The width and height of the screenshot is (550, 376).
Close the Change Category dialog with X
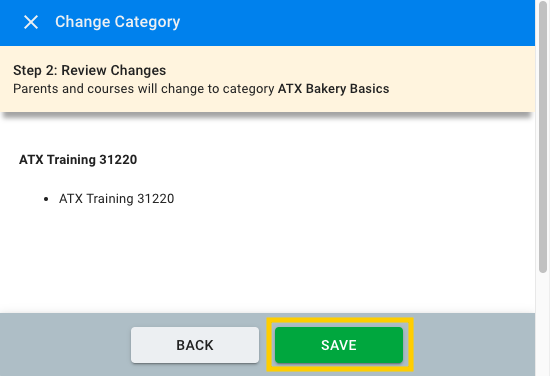click(x=31, y=22)
